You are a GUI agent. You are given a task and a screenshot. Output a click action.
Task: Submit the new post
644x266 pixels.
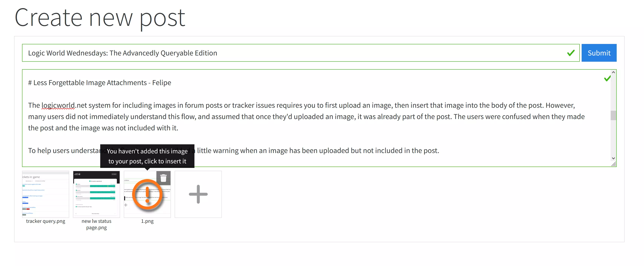click(599, 53)
